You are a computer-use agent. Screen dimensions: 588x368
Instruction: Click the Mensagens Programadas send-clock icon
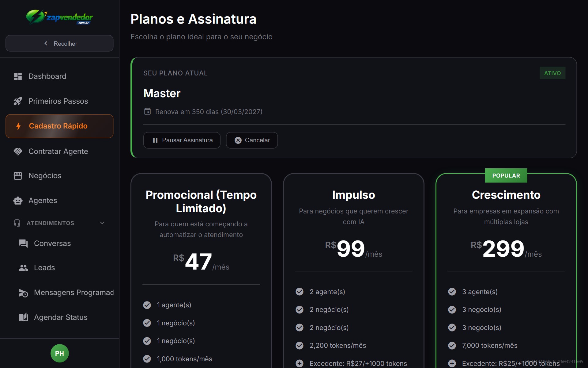coord(23,293)
